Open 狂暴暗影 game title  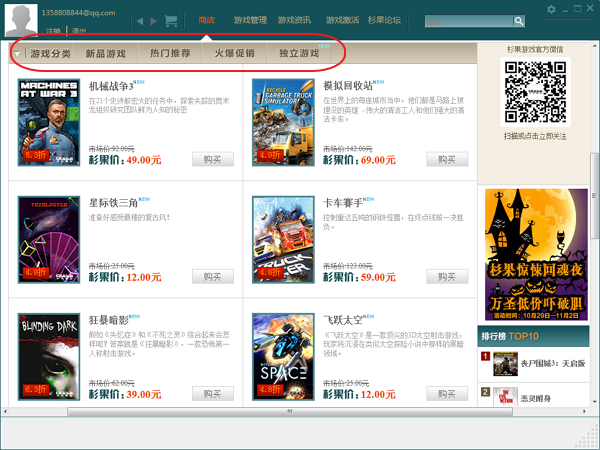109,320
